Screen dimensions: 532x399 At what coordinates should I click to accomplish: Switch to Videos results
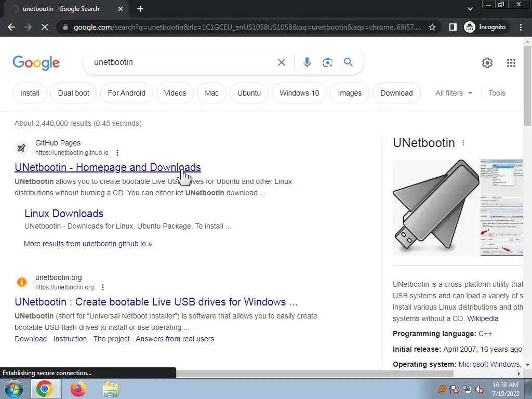175,93
